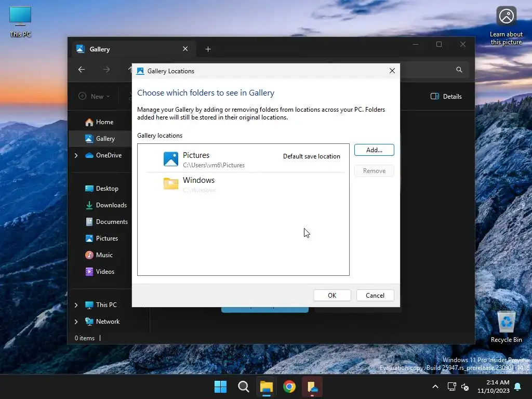
Task: Click the Explorer search icon
Action: pos(459,70)
